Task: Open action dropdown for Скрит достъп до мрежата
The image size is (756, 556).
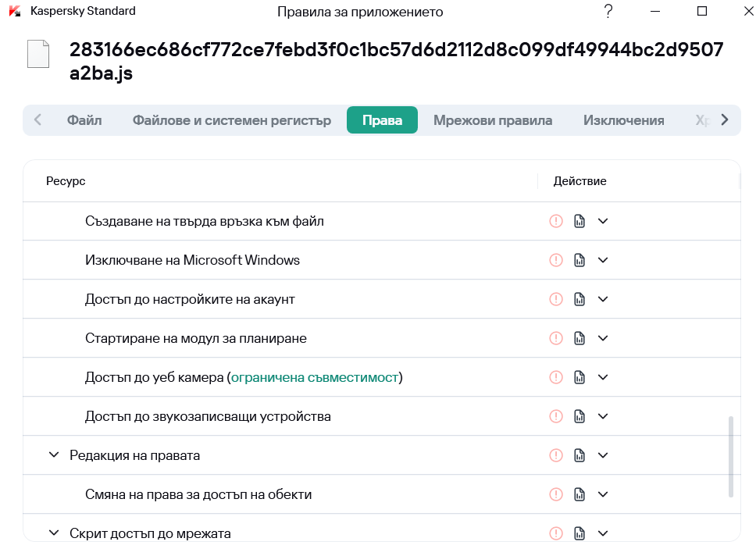Action: 603,533
